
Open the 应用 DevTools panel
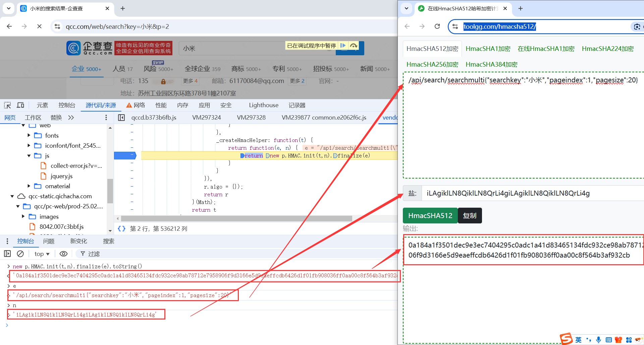[204, 105]
